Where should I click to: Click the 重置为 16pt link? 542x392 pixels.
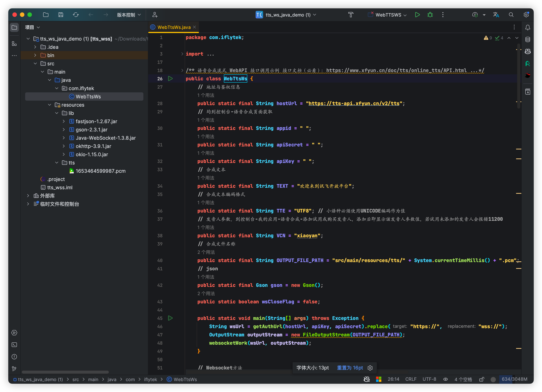pos(350,368)
